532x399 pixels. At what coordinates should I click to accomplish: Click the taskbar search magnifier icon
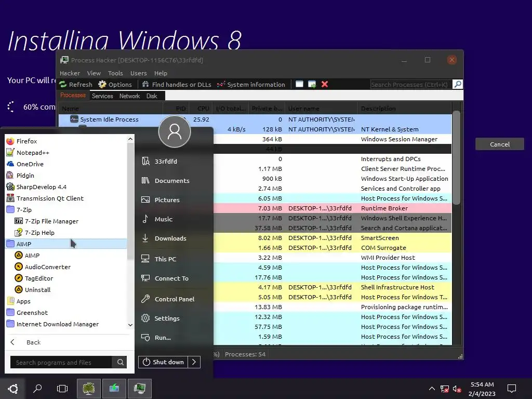coord(37,388)
